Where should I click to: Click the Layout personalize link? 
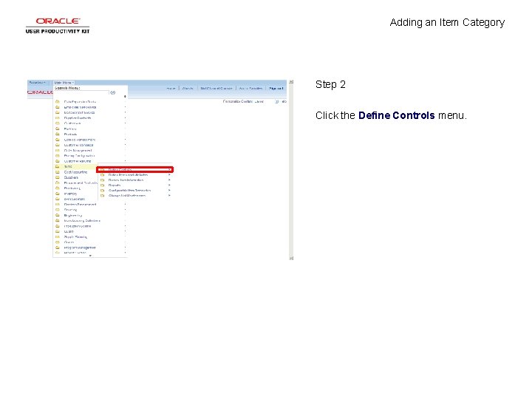pyautogui.click(x=259, y=101)
